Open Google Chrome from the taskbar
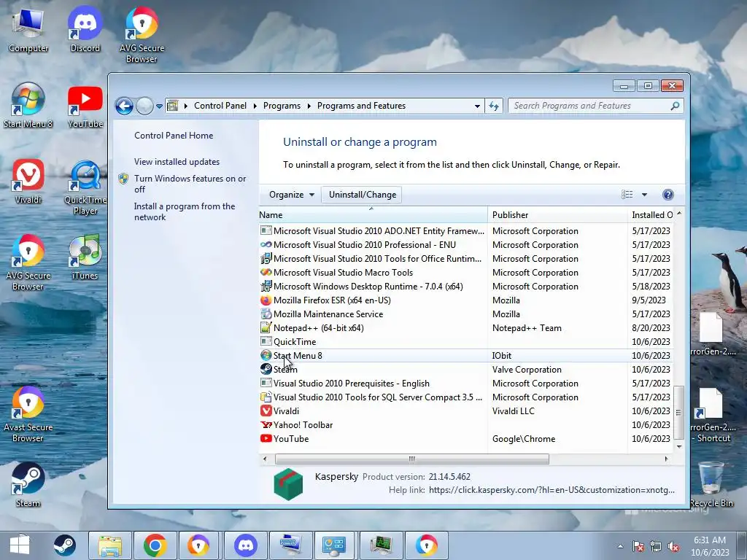This screenshot has width=747, height=560. pyautogui.click(x=155, y=545)
